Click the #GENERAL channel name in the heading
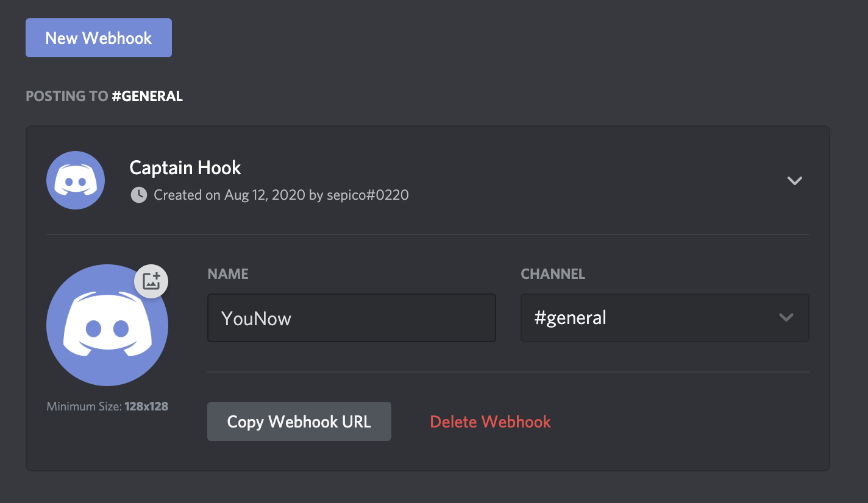 pyautogui.click(x=148, y=96)
